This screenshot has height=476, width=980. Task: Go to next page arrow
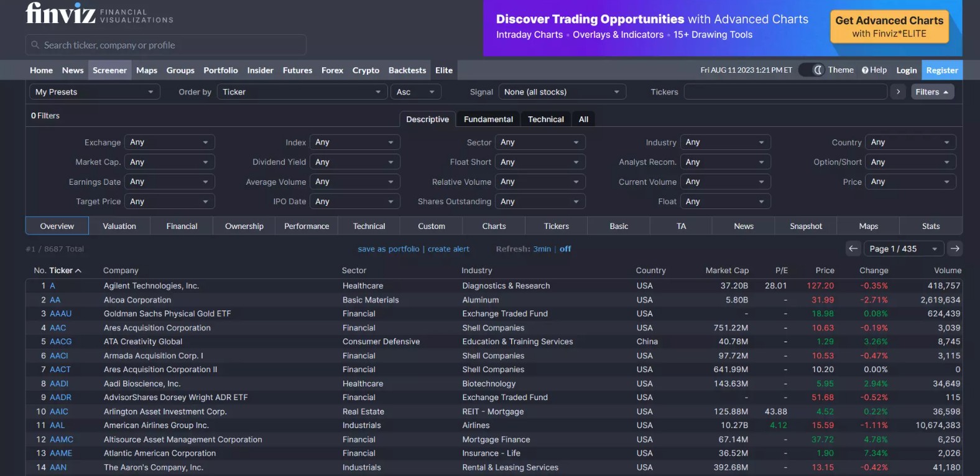pos(955,249)
